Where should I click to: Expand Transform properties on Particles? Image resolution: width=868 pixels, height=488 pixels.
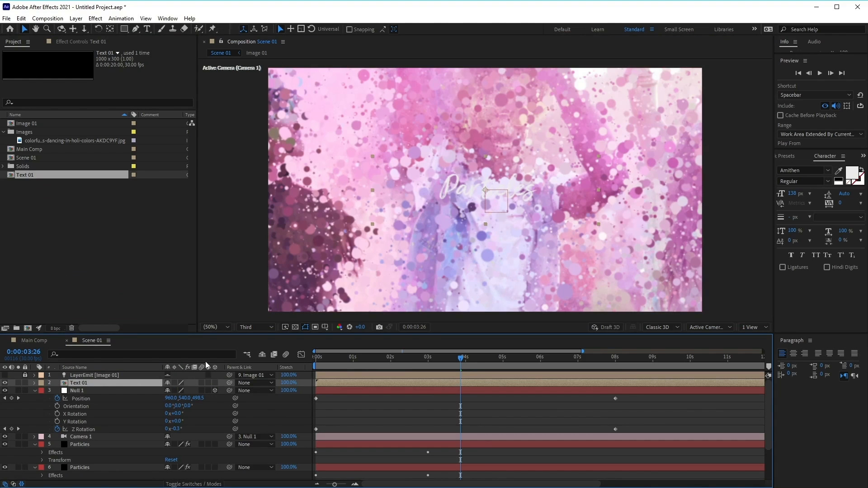coord(42,460)
